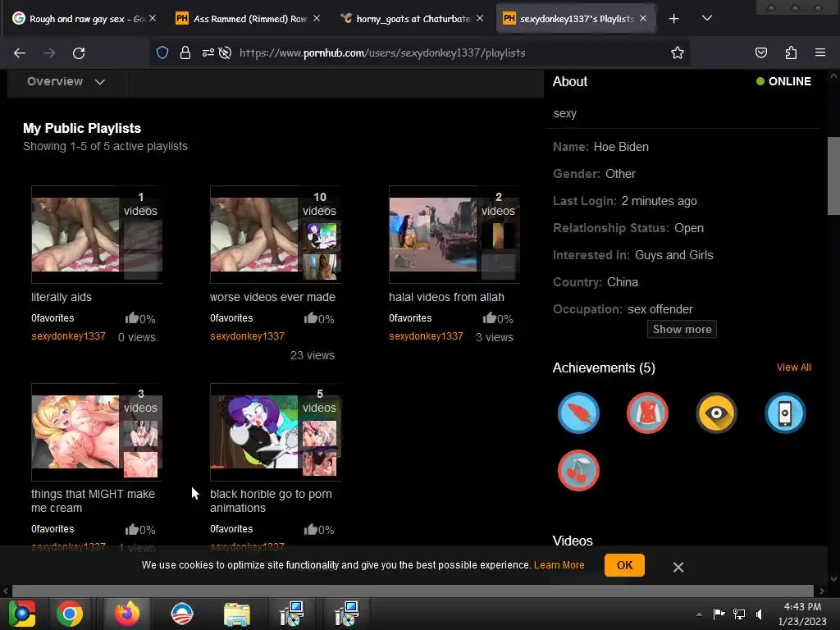The height and width of the screenshot is (630, 840).
Task: Close the Chaturbate tab
Action: coord(479,19)
